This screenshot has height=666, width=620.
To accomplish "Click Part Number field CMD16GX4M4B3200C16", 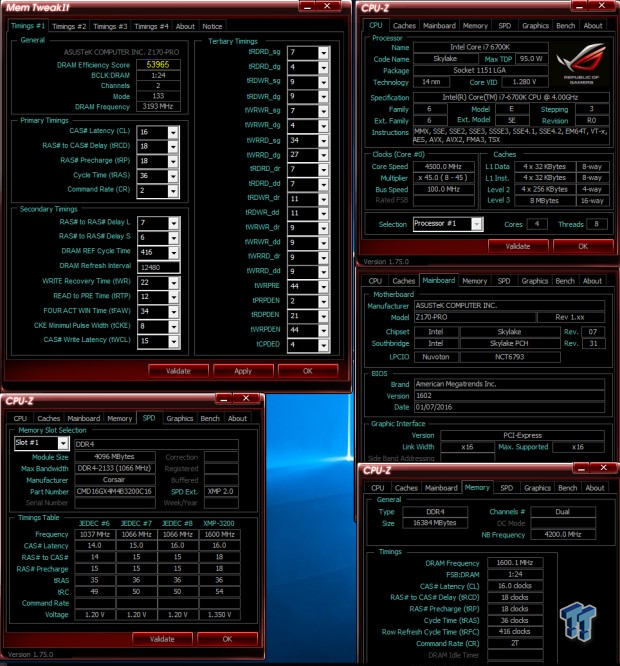I will [115, 491].
